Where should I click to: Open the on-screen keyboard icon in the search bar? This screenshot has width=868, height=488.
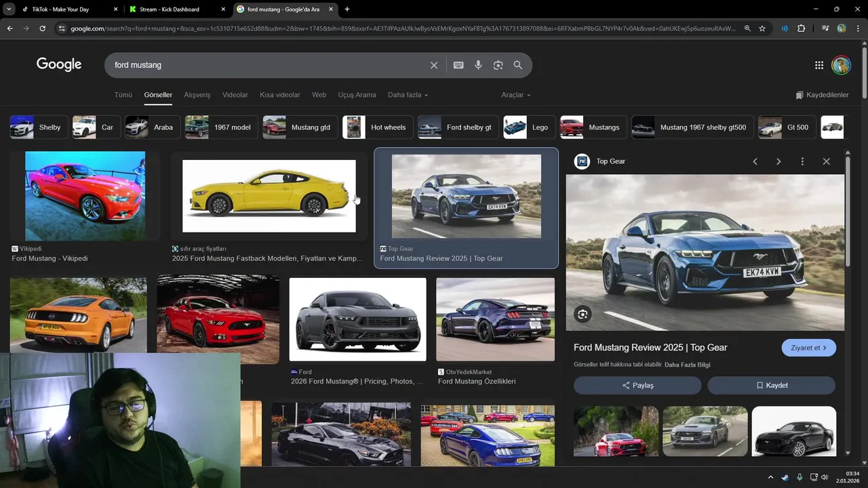(x=458, y=65)
